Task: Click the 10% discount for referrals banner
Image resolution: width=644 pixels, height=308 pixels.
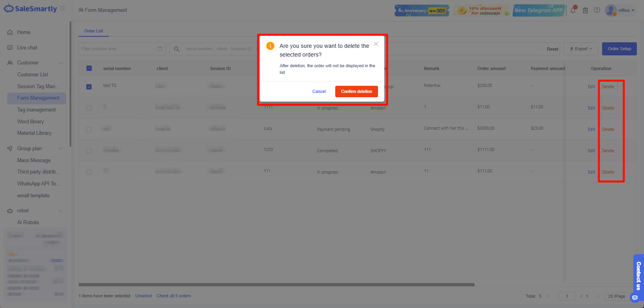Action: 481,10
